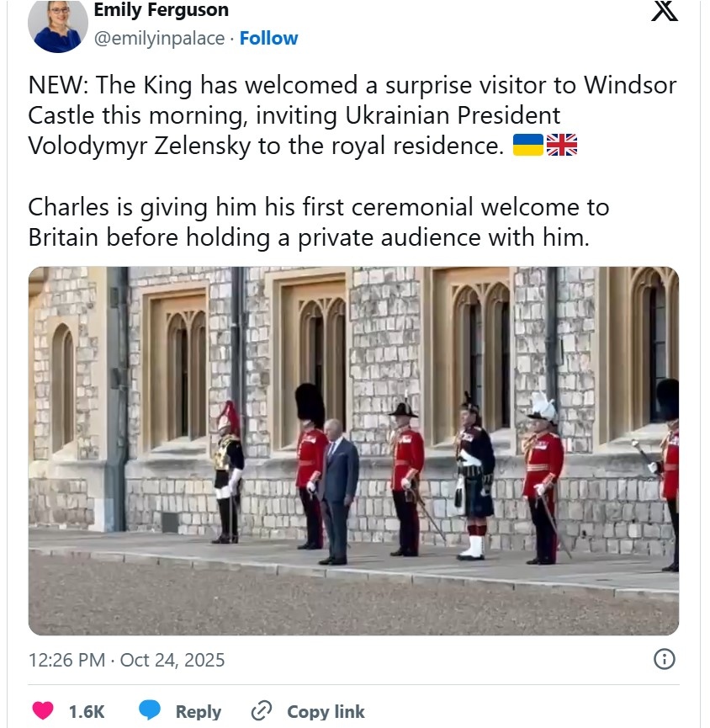
Task: Click the @emilyinpalace handle
Action: [159, 39]
